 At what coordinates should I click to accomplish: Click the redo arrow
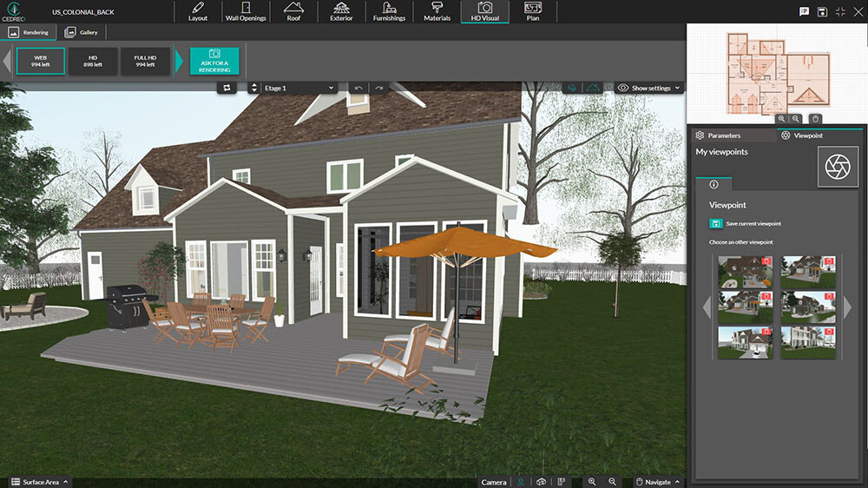378,88
